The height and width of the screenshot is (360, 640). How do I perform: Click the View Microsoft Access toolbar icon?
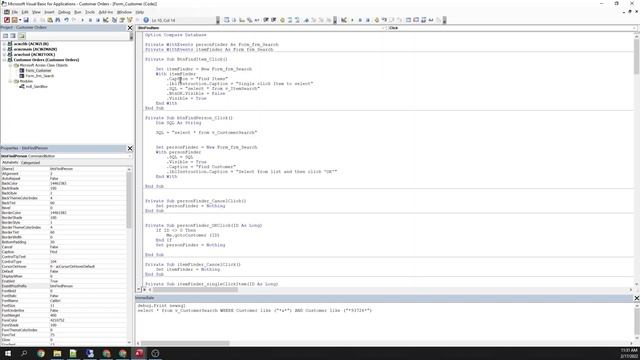point(7,20)
